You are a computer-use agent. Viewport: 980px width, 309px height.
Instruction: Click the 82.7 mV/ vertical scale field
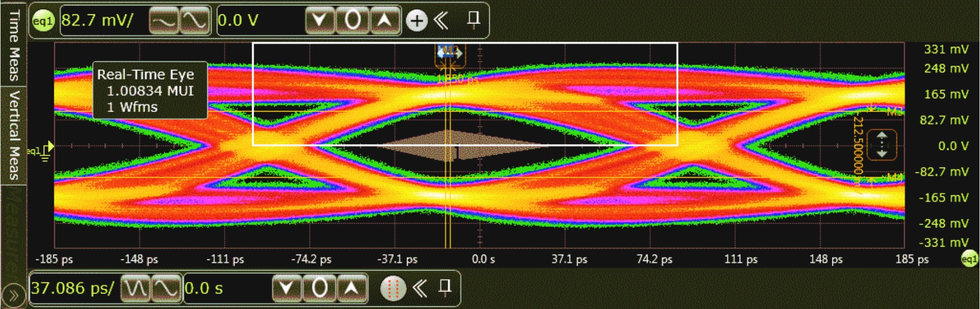(x=102, y=21)
